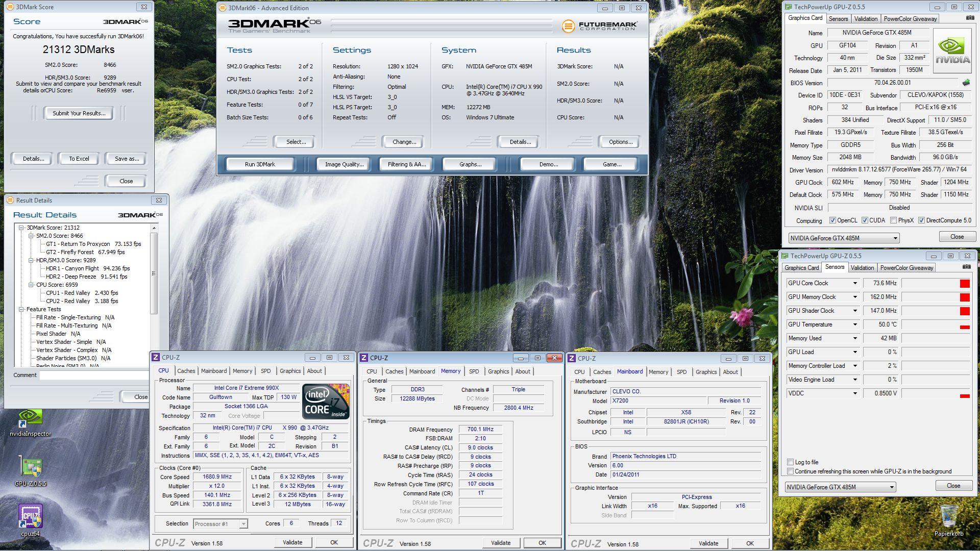
Task: Open 3DMark06 Options button
Action: 620,142
